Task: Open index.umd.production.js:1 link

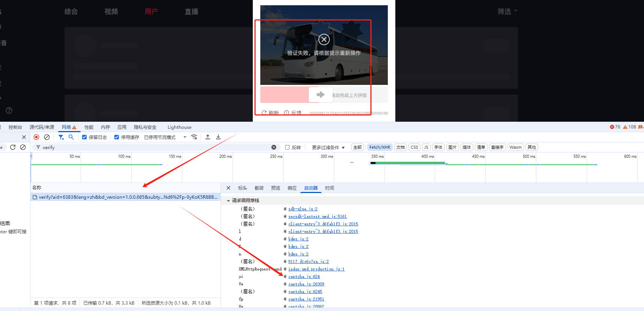Action: [x=316, y=269]
